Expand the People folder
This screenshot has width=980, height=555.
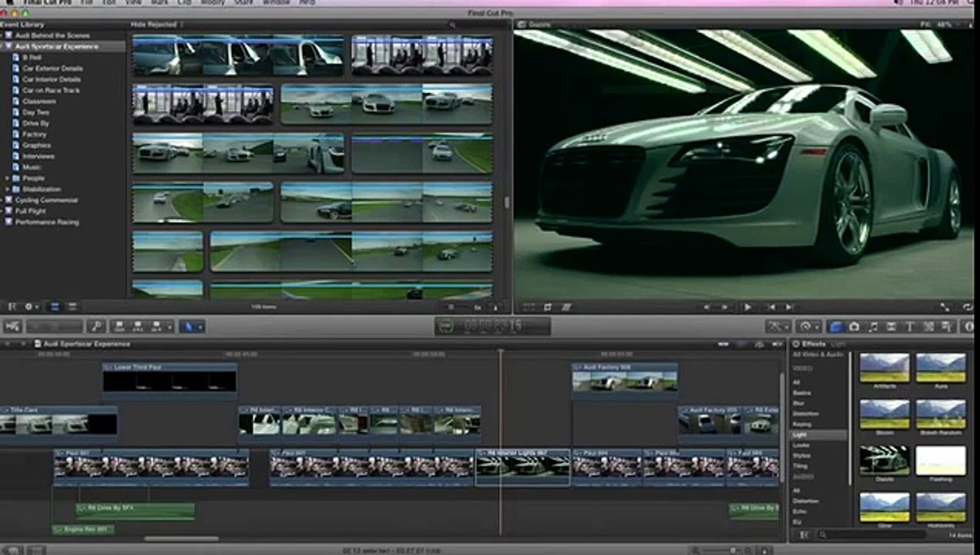pyautogui.click(x=8, y=178)
